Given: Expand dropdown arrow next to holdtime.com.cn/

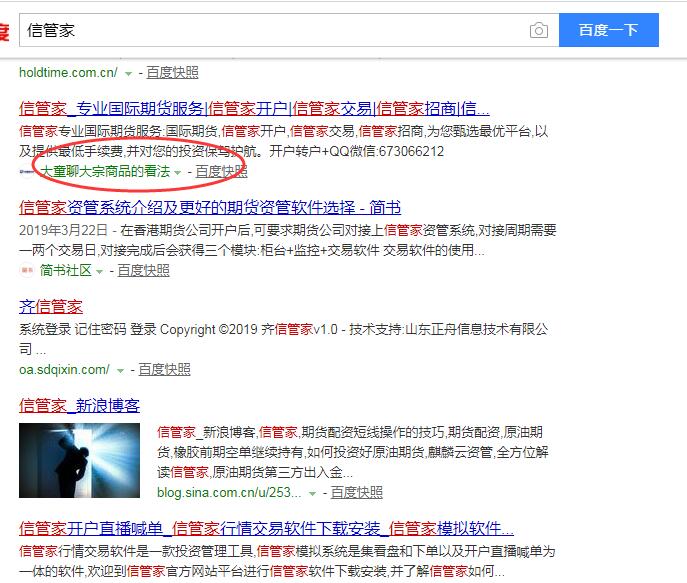Looking at the screenshot, I should 128,74.
